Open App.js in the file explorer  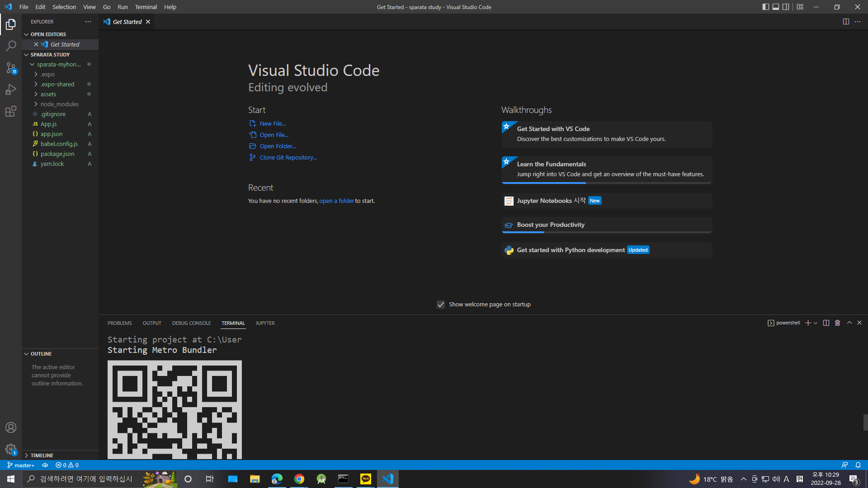tap(60, 124)
